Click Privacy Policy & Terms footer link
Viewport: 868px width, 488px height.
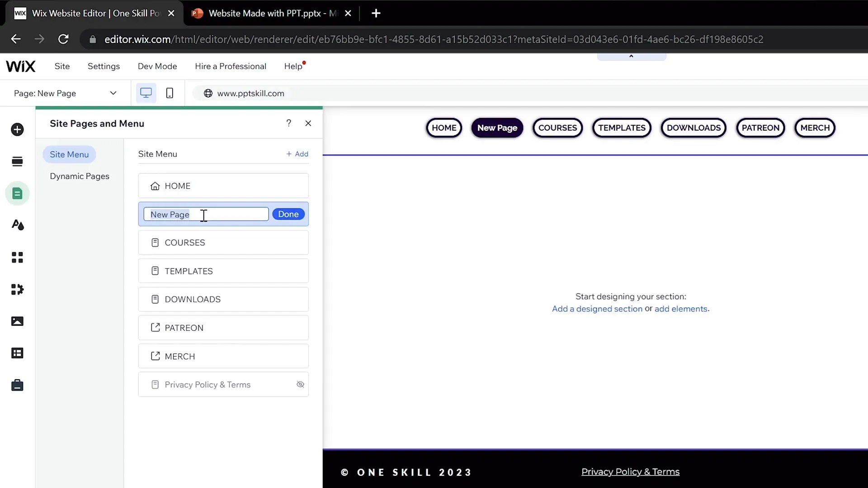pos(630,472)
